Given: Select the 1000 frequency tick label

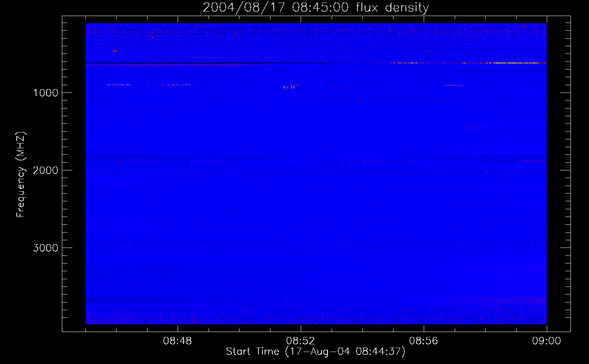Looking at the screenshot, I should (x=46, y=93).
